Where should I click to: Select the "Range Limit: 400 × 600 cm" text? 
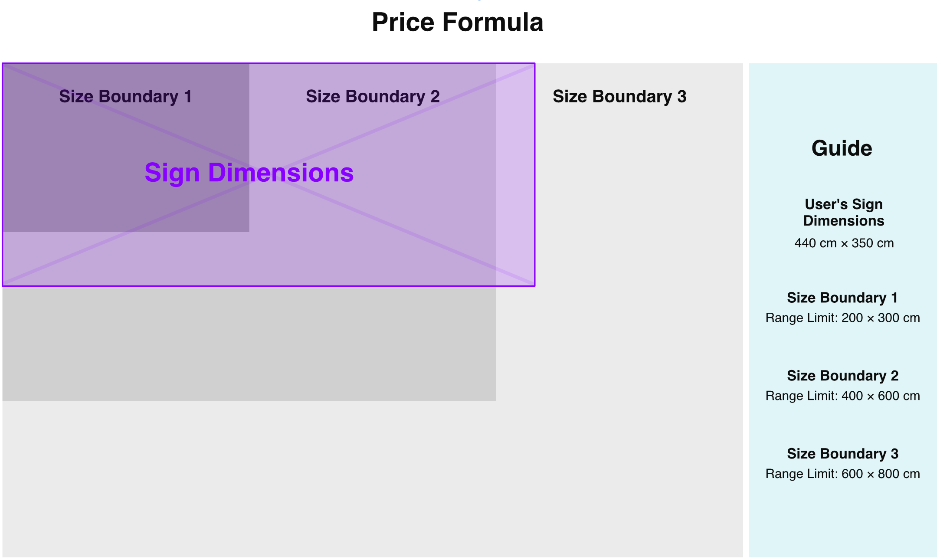tap(842, 396)
